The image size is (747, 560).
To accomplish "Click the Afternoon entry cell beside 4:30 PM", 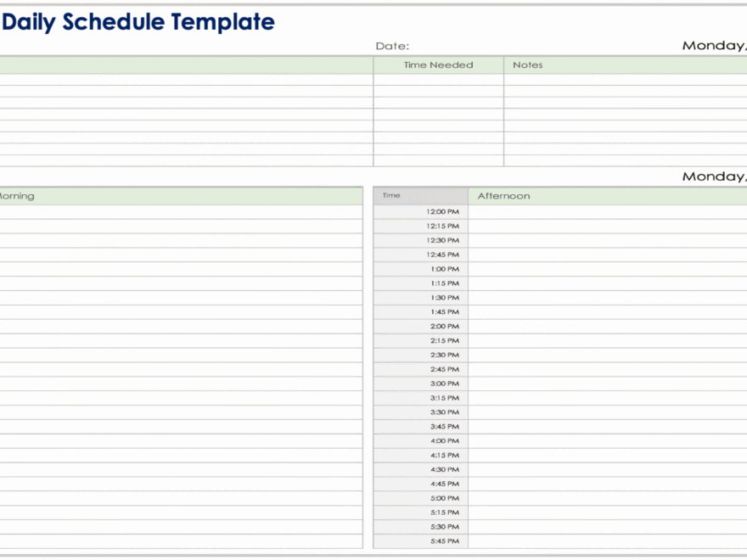I will [607, 469].
